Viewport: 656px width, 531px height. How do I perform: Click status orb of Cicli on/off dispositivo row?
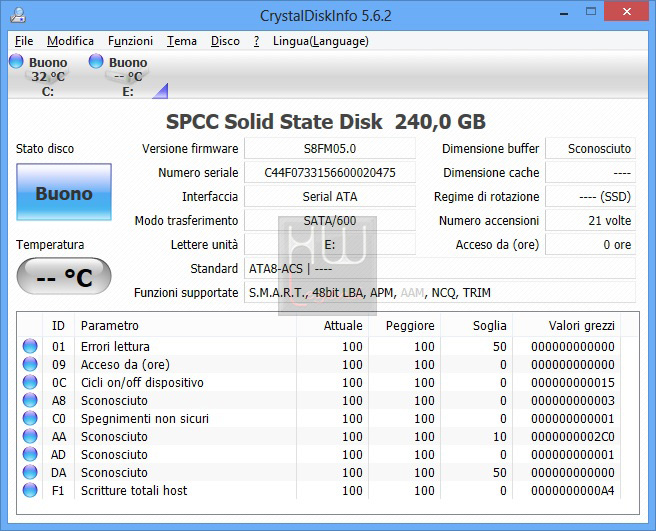[x=30, y=382]
